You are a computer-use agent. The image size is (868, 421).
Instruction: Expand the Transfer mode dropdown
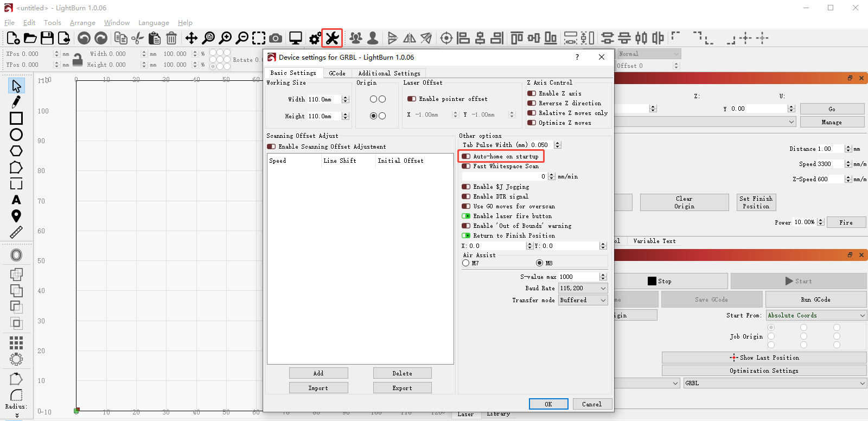[583, 300]
